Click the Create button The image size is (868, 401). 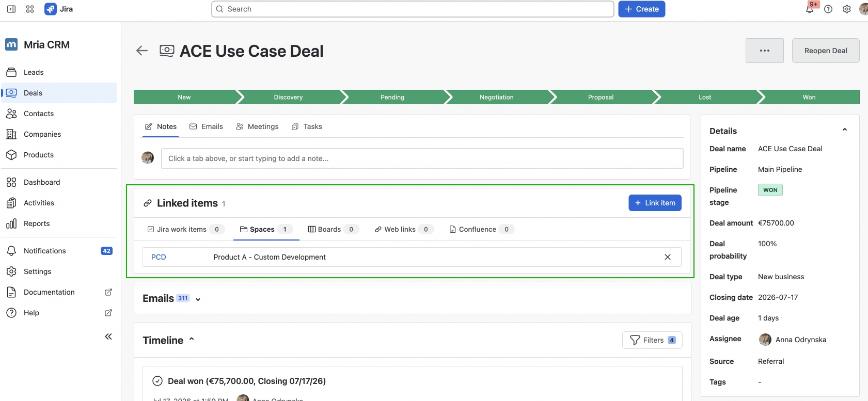click(642, 9)
